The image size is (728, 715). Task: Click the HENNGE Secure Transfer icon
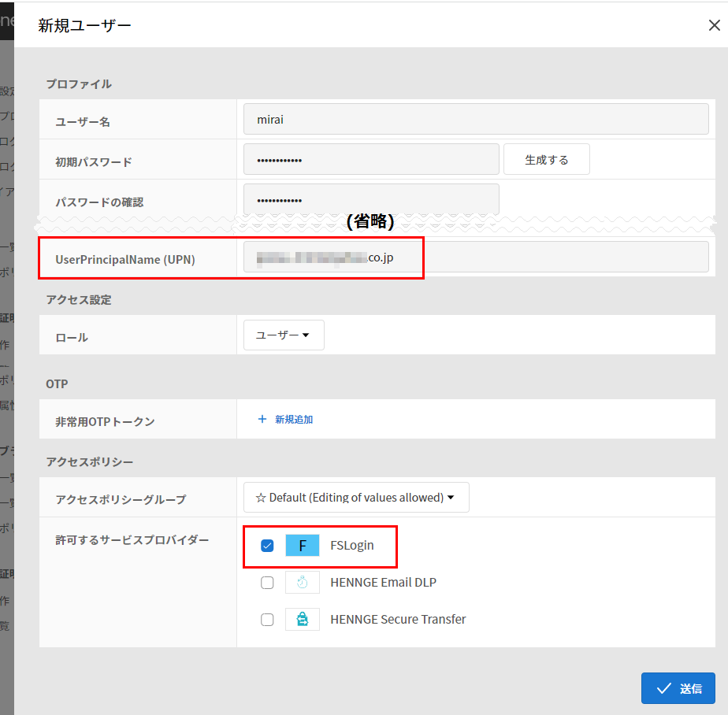point(303,620)
